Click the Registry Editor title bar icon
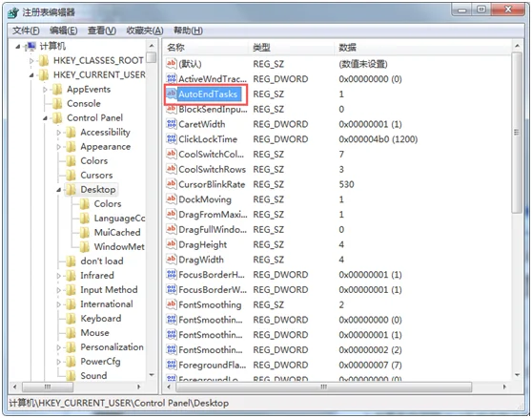The width and height of the screenshot is (532, 418). point(13,12)
